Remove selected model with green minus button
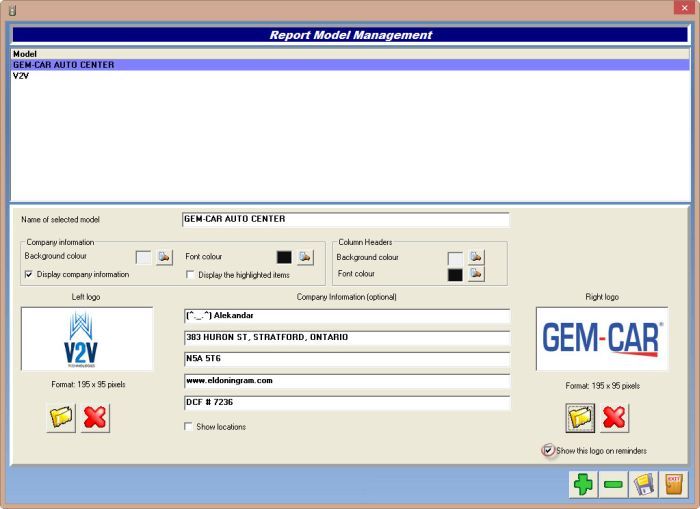 click(x=613, y=484)
